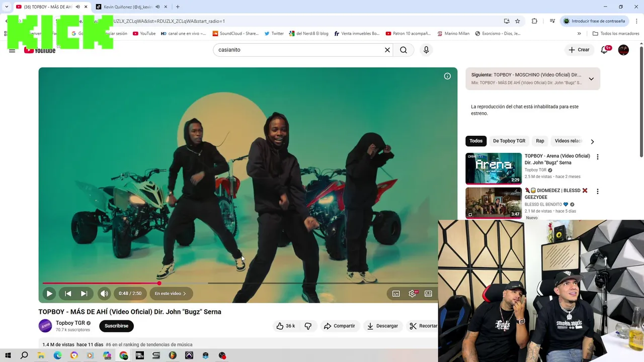
Task: Download the video with Descargar
Action: tap(382, 326)
